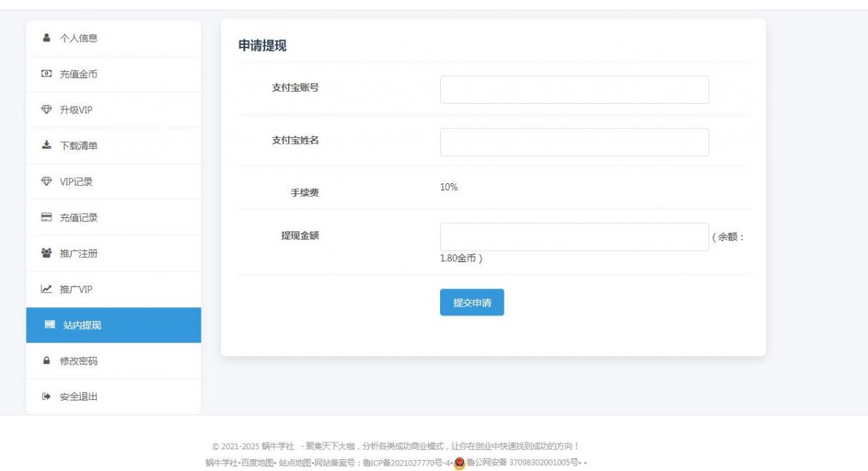Click the 申请提现 heading

pos(262,45)
